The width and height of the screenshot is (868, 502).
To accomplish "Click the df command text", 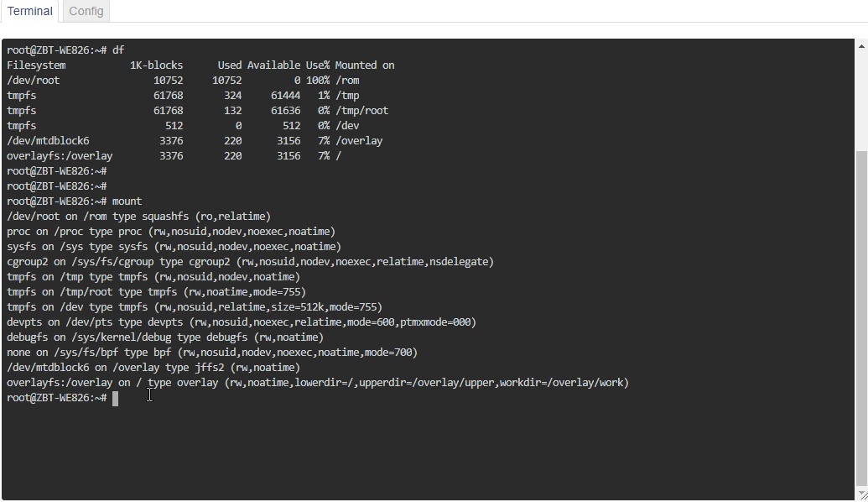I will pyautogui.click(x=120, y=50).
